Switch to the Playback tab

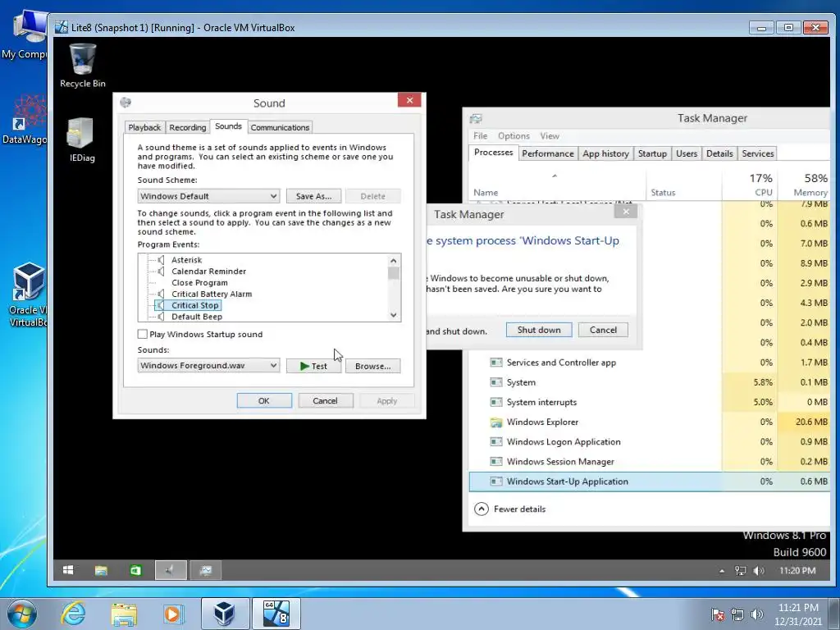point(144,127)
